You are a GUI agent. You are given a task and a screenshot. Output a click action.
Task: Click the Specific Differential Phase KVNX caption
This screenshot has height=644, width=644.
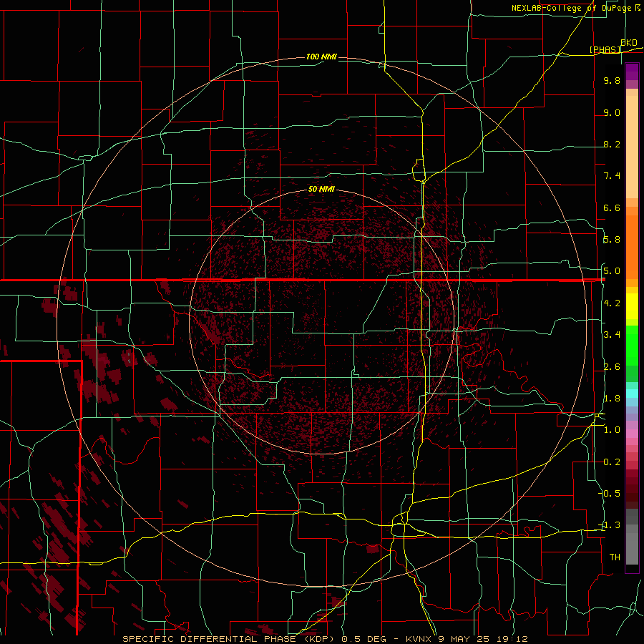(325, 639)
